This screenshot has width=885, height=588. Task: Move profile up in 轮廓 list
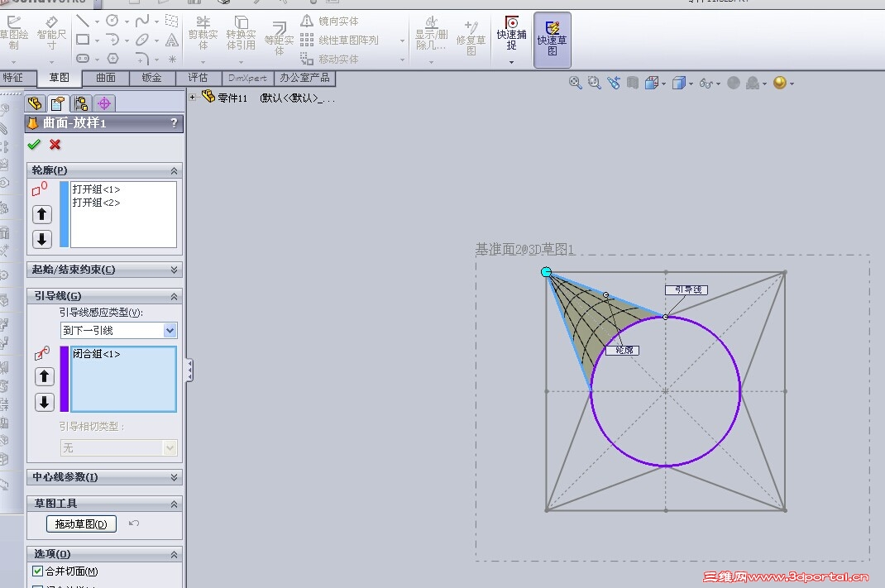(x=41, y=214)
